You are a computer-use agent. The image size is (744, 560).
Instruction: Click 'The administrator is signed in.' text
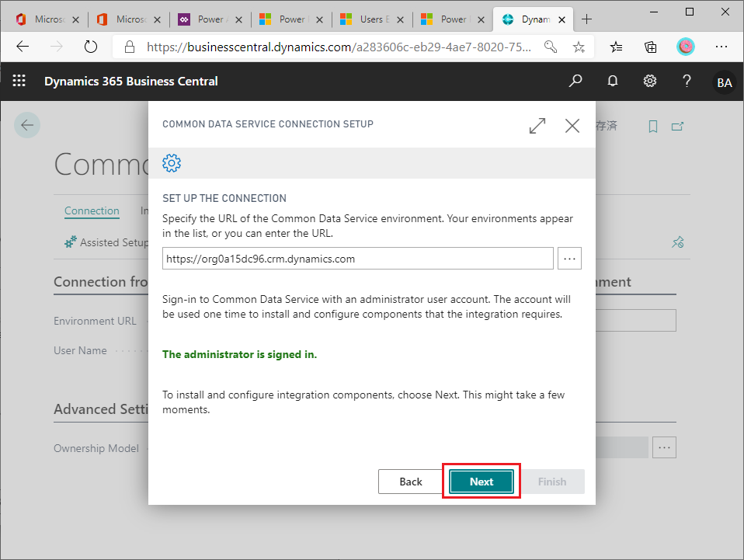coord(240,354)
